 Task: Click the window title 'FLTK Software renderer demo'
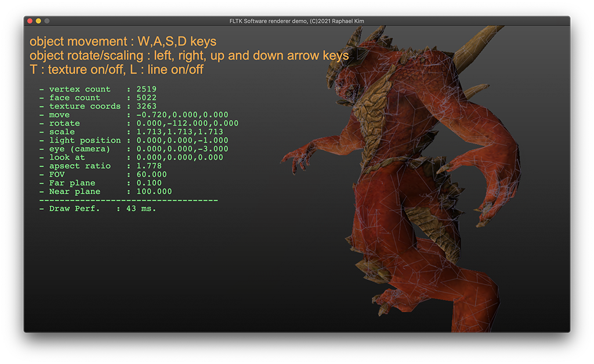[x=296, y=21]
